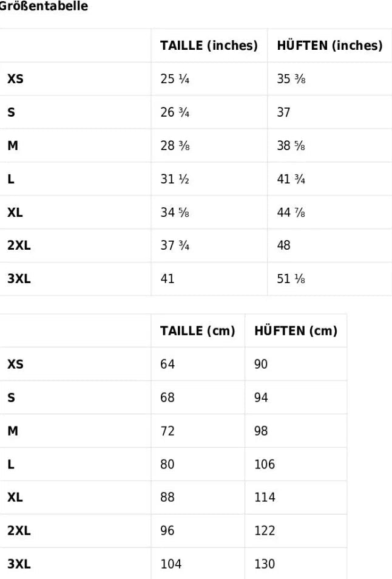Screen dimensions: 392x579
Task: Click the XL hip value 44 ⅞
Action: click(291, 212)
